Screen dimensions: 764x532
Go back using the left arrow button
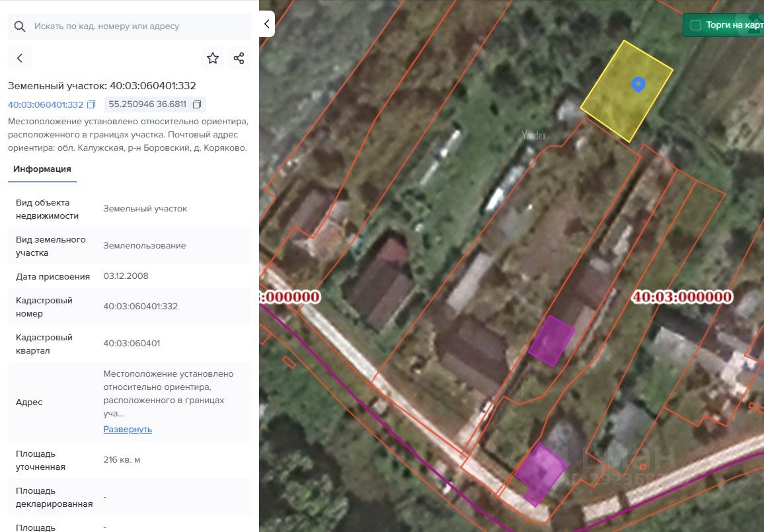(x=19, y=58)
